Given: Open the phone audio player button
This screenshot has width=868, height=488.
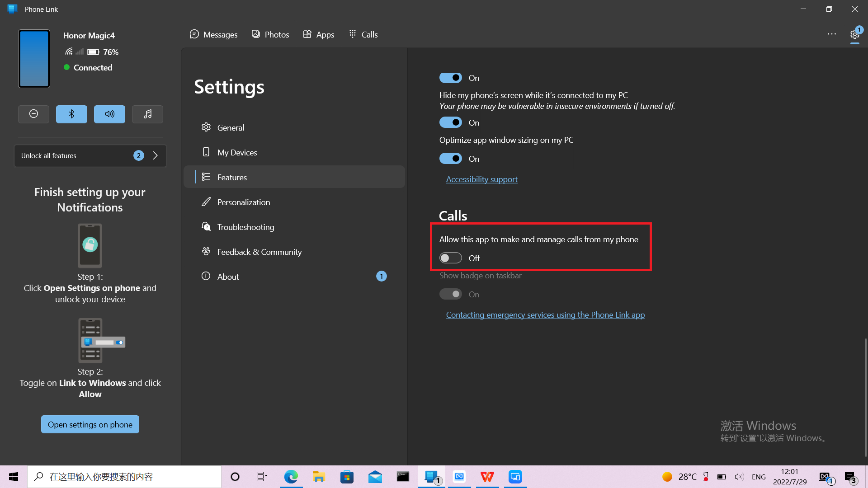Looking at the screenshot, I should pyautogui.click(x=147, y=114).
